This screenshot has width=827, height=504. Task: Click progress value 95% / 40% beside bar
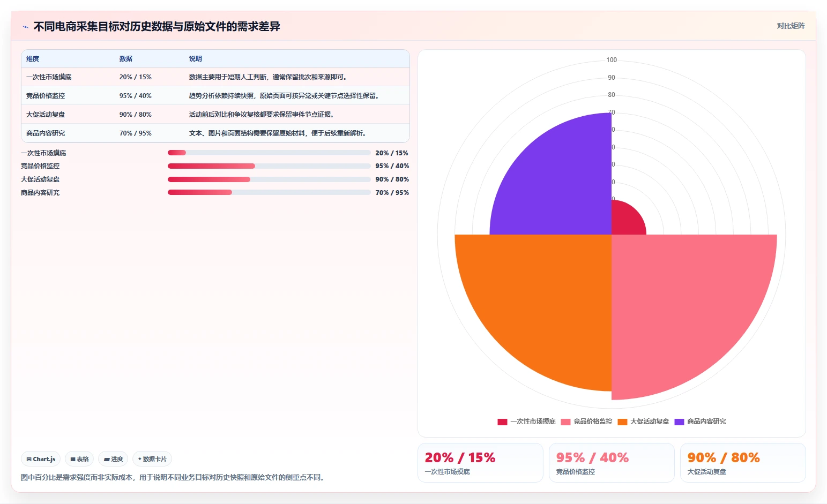[x=392, y=166]
